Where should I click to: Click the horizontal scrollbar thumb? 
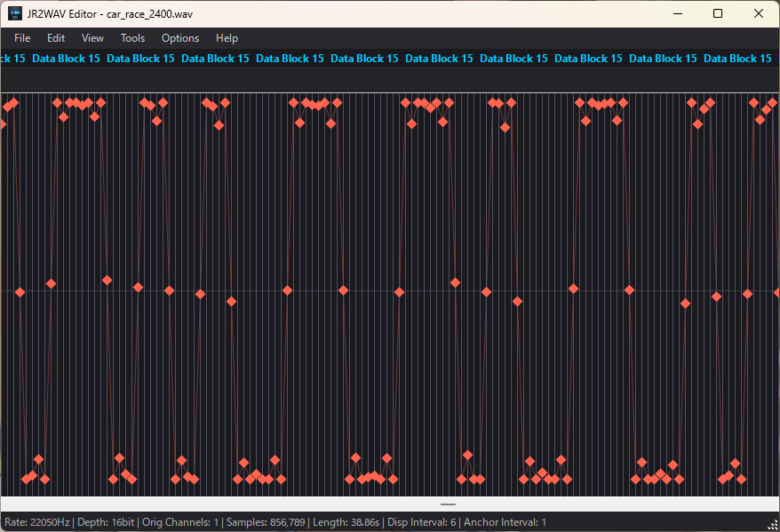[x=448, y=504]
